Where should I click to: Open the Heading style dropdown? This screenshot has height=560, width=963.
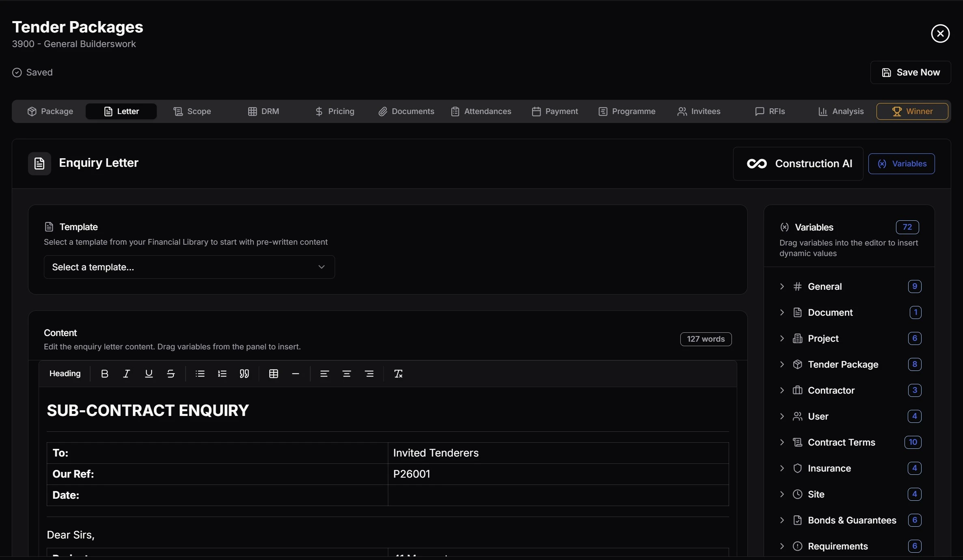coord(65,374)
